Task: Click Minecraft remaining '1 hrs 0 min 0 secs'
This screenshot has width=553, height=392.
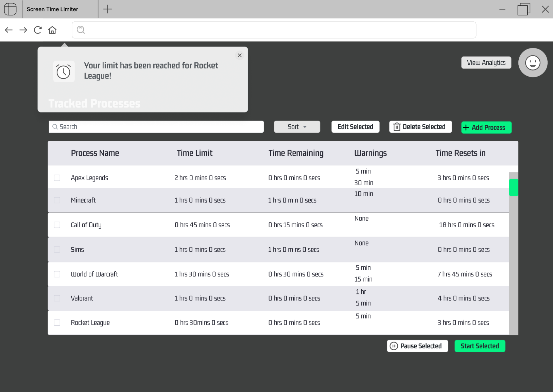Action: (292, 200)
